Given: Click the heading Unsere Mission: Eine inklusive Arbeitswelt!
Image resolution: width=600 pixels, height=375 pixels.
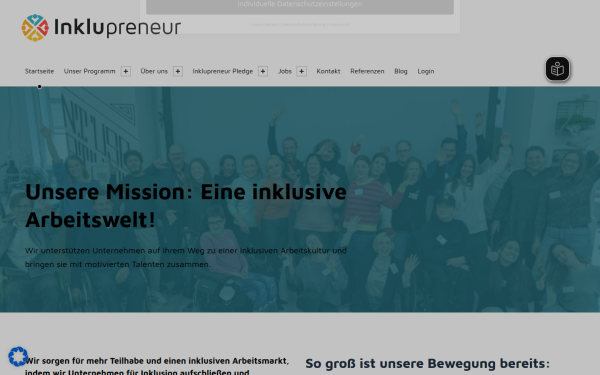Looking at the screenshot, I should pos(186,205).
